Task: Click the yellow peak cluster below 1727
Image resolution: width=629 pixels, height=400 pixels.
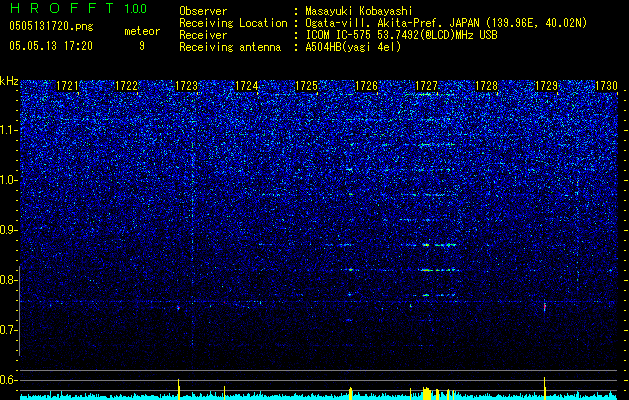Action: click(x=427, y=394)
